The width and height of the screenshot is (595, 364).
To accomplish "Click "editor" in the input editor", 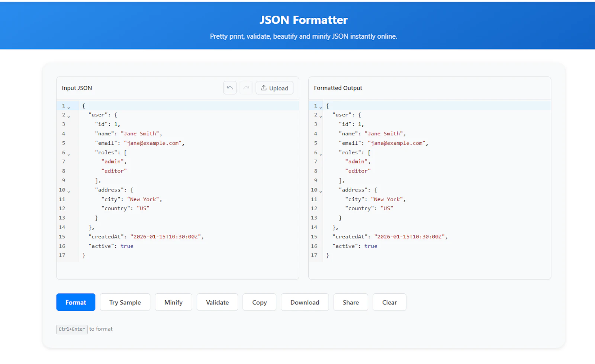I will [x=114, y=171].
